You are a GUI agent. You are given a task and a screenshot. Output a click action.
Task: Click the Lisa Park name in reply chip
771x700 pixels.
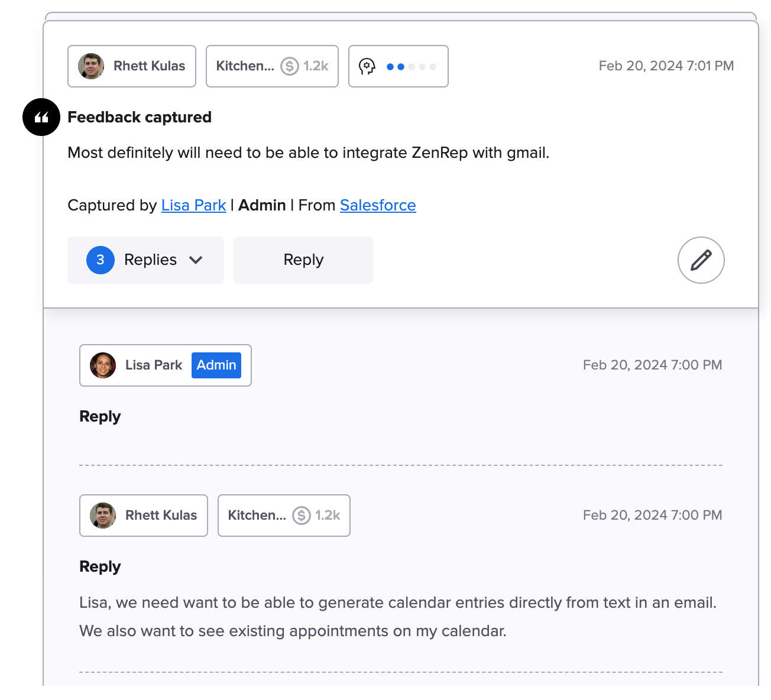tap(154, 365)
